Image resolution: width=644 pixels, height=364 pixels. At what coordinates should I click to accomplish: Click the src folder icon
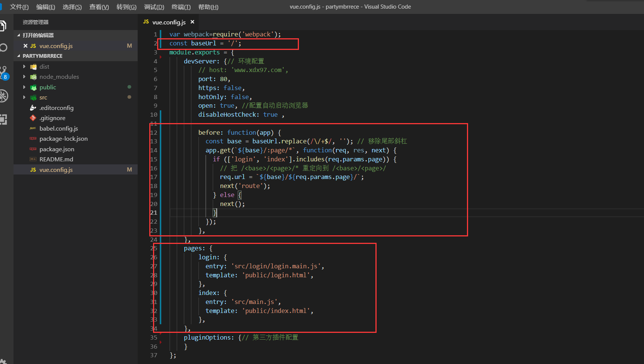(x=33, y=98)
